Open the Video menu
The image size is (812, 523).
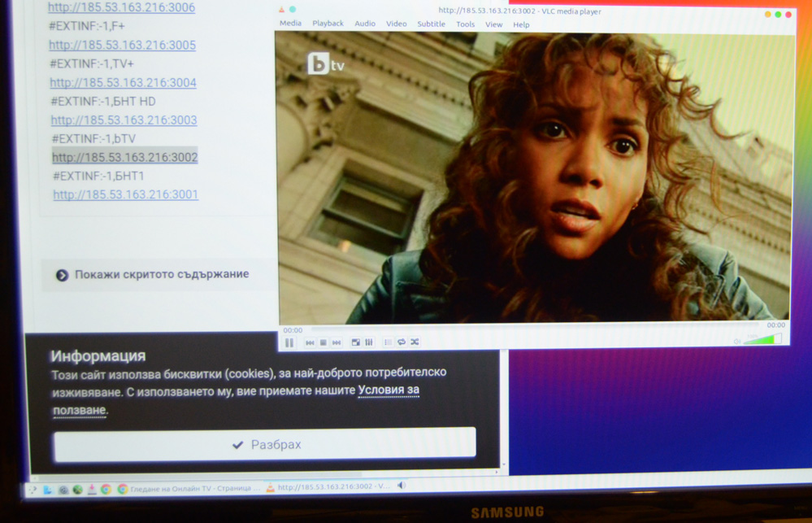(396, 24)
